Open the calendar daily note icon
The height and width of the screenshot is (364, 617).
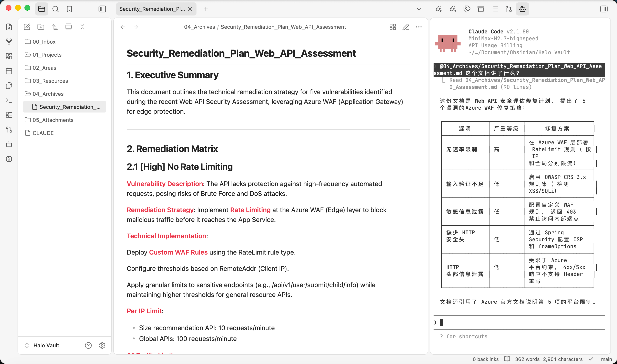pyautogui.click(x=9, y=71)
